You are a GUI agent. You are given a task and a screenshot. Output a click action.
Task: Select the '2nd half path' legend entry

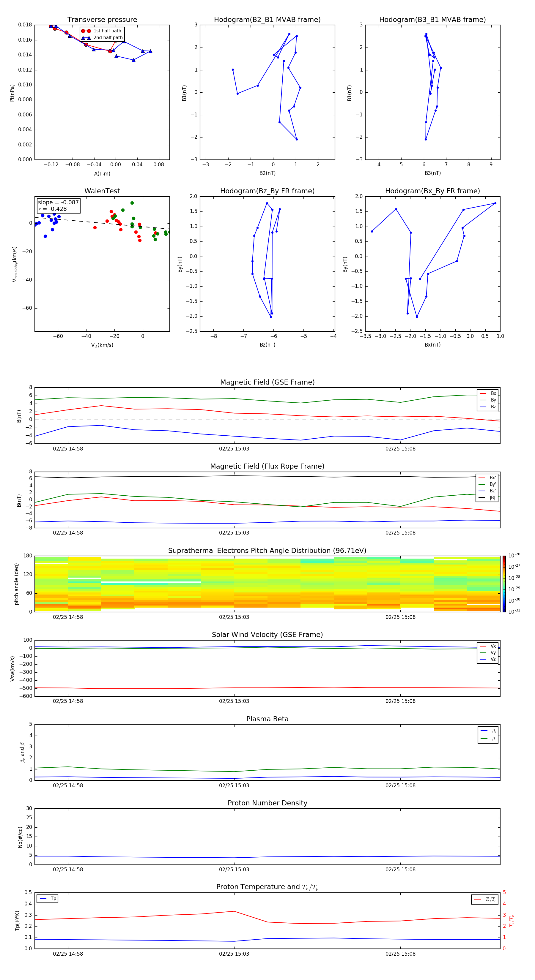tap(102, 38)
